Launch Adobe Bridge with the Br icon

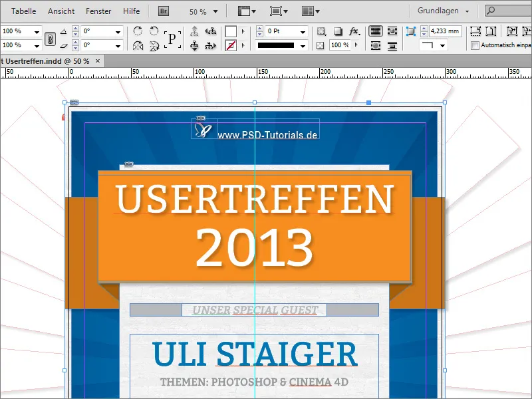(164, 11)
